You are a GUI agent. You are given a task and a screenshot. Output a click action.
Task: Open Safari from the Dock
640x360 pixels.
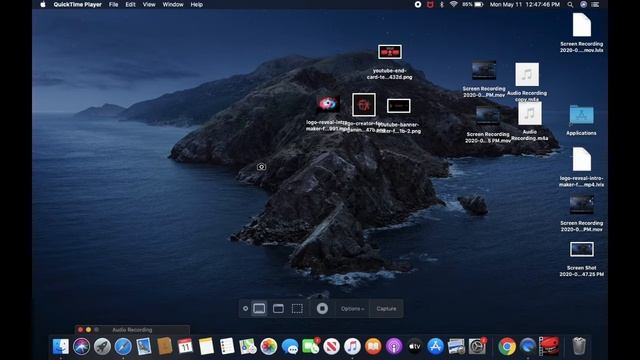coord(123,347)
